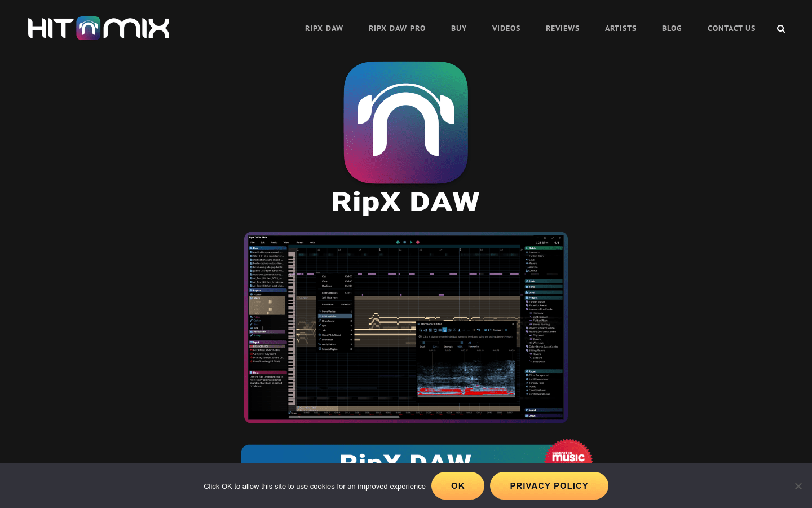Open the REVIEWS page
The height and width of the screenshot is (508, 812).
point(563,28)
